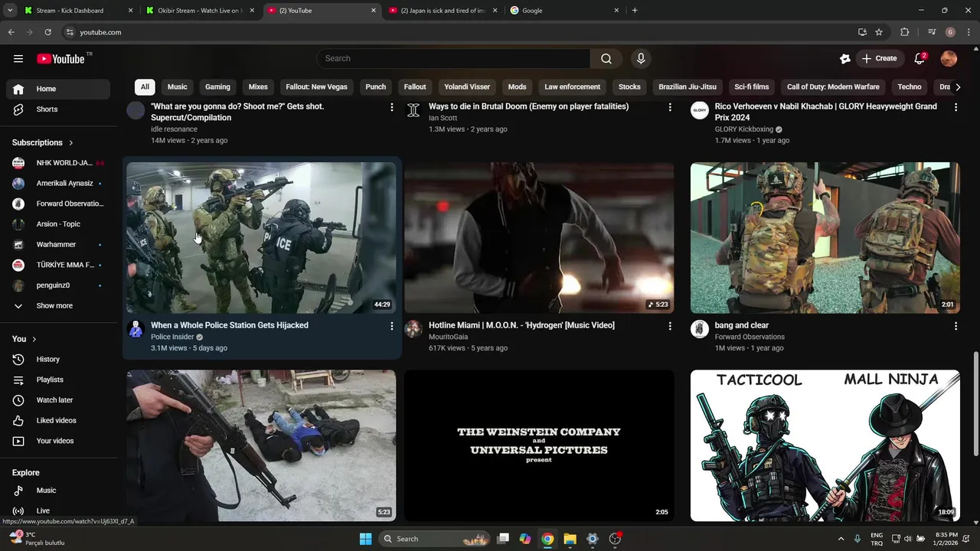Select the Fallout: New Vegas chip
This screenshot has height=551, width=980.
tap(316, 86)
